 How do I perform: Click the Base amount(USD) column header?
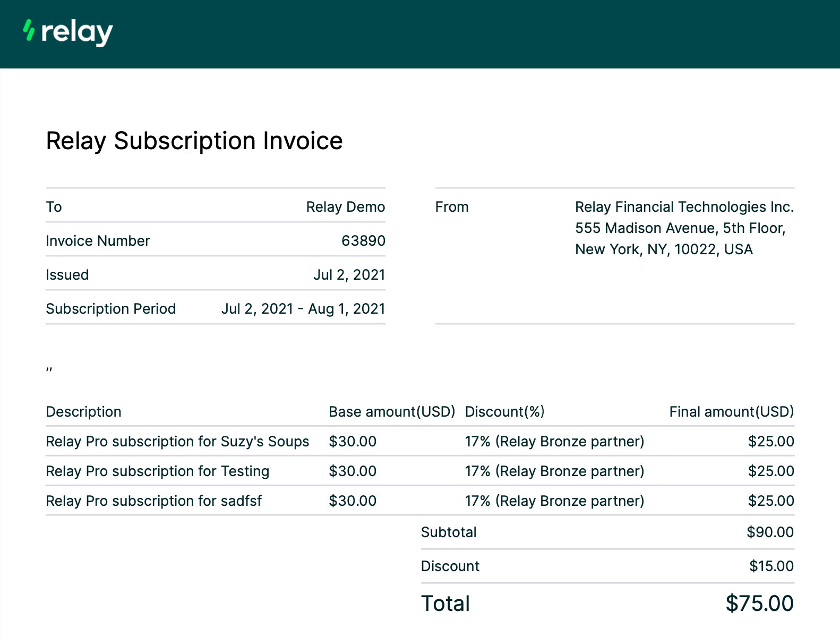[392, 412]
